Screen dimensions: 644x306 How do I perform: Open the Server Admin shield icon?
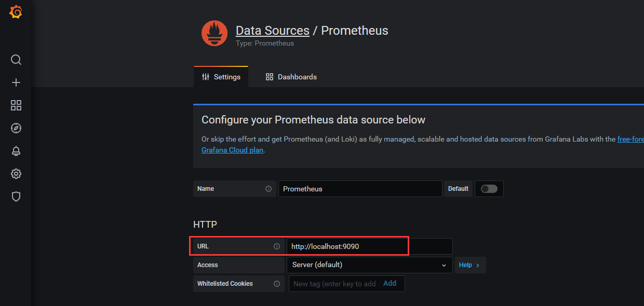tap(16, 197)
